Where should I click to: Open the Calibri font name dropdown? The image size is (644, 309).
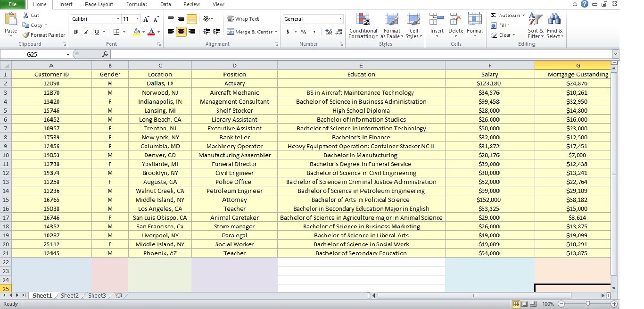point(118,19)
